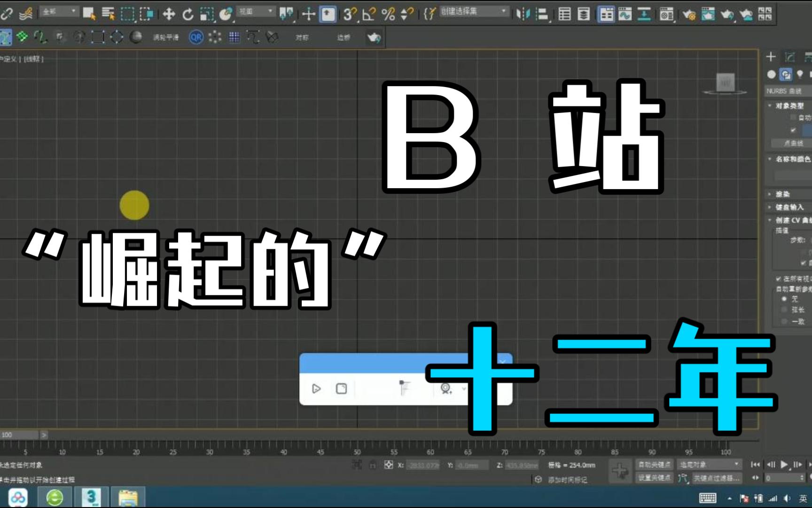Toggle the Scene Explorer

pyautogui.click(x=565, y=14)
